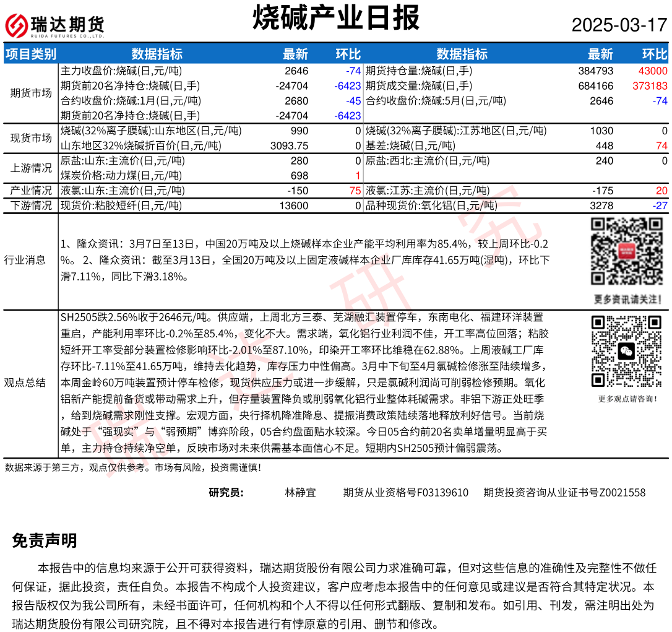Click the 期货市场 category cell
This screenshot has height=632, width=672.
[31, 93]
